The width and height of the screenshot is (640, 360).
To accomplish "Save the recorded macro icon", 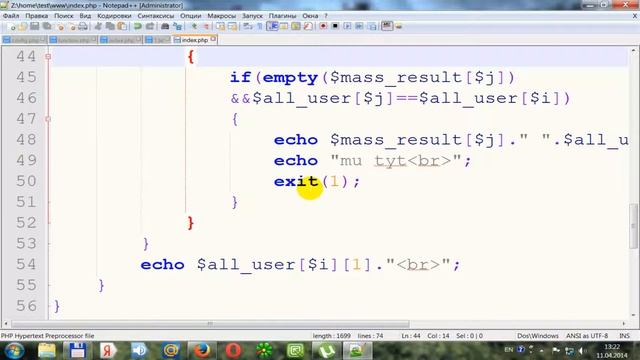I will (x=372, y=27).
